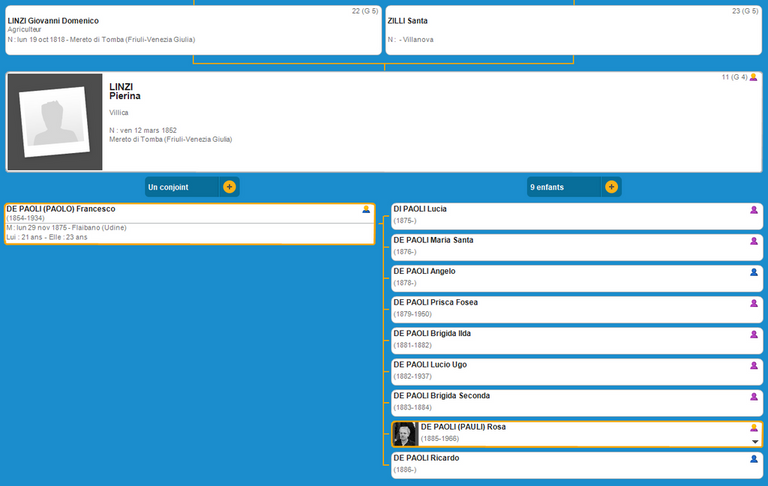
Task: Click gender icon for De Paoli Lucio Ugo
Action: [754, 366]
